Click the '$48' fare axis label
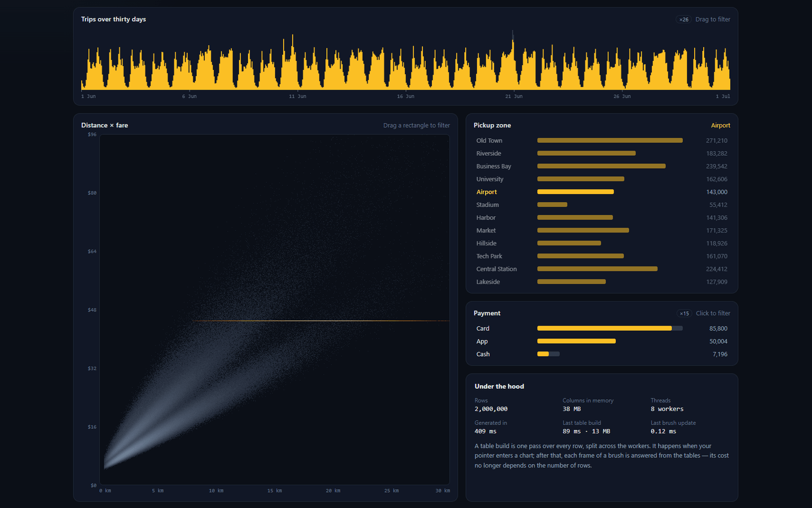Image resolution: width=812 pixels, height=508 pixels. tap(92, 310)
